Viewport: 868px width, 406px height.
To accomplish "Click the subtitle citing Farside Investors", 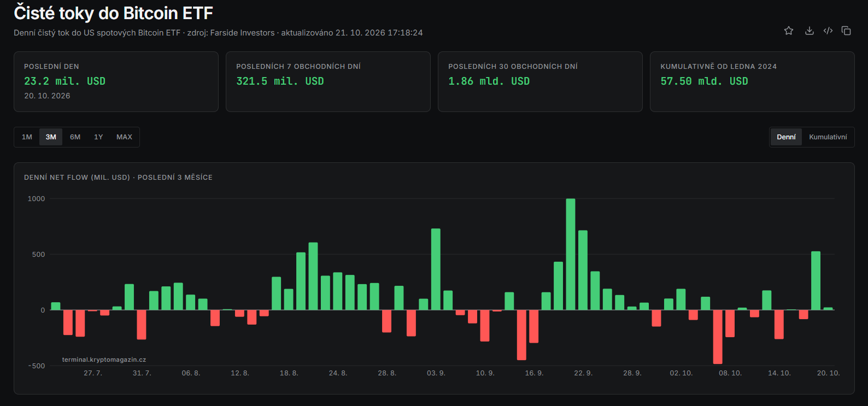I will (x=218, y=33).
